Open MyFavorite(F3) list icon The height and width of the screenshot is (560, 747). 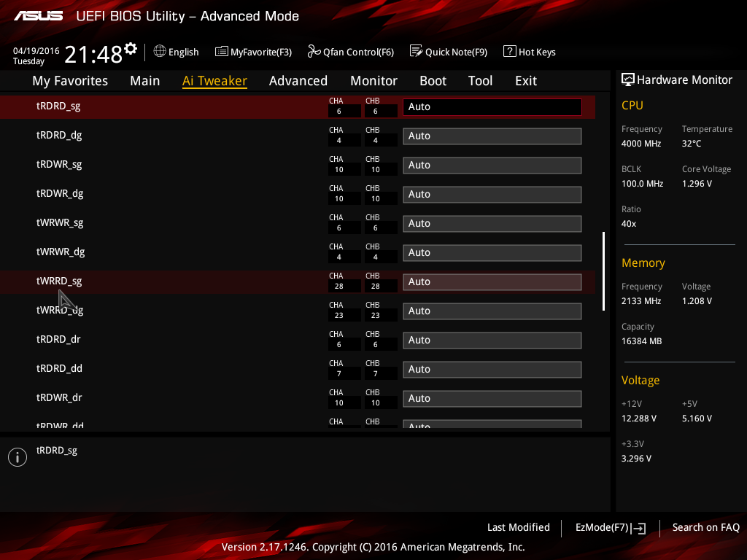(222, 52)
